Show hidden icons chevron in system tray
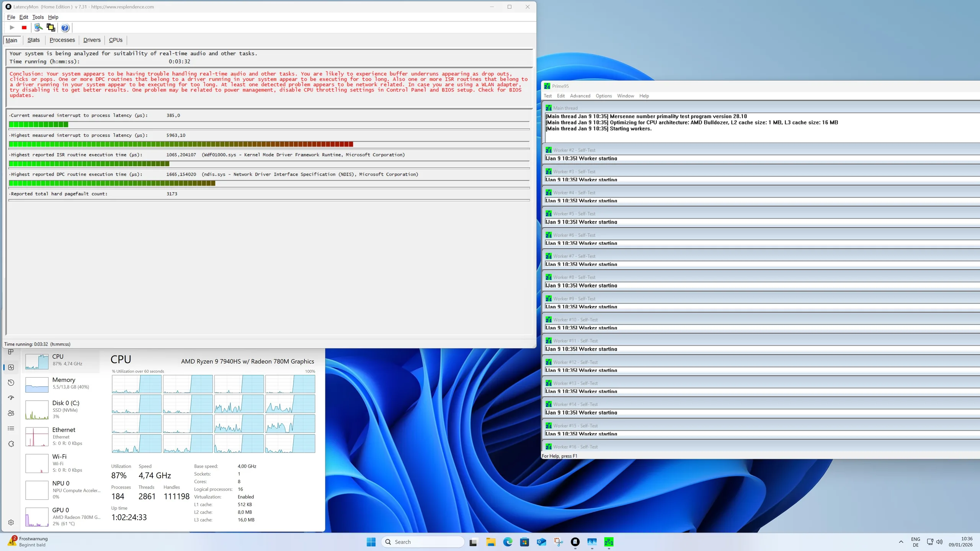This screenshot has width=980, height=551. tap(901, 542)
